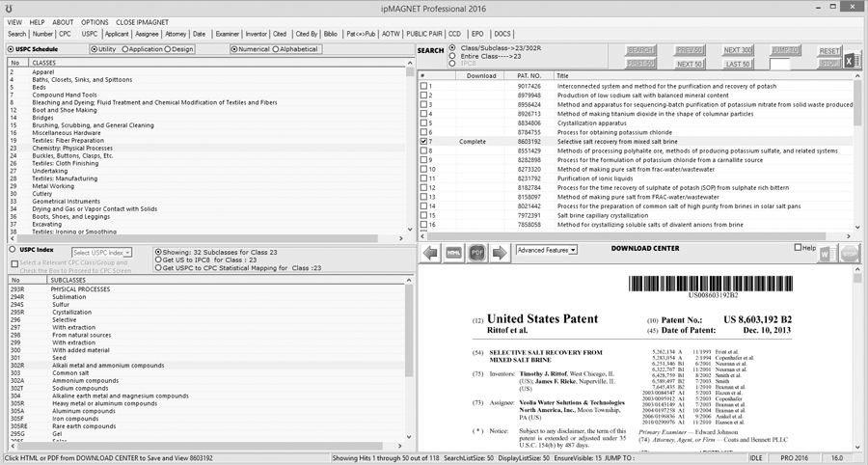Select subclass 'Alkali metal and ammonium compounds'
Image resolution: width=868 pixels, height=465 pixels.
tap(206, 366)
